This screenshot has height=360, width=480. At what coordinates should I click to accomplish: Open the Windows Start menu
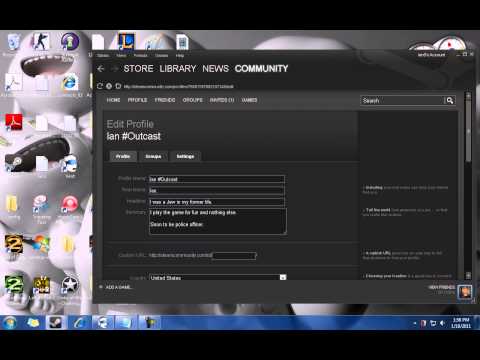(10, 323)
